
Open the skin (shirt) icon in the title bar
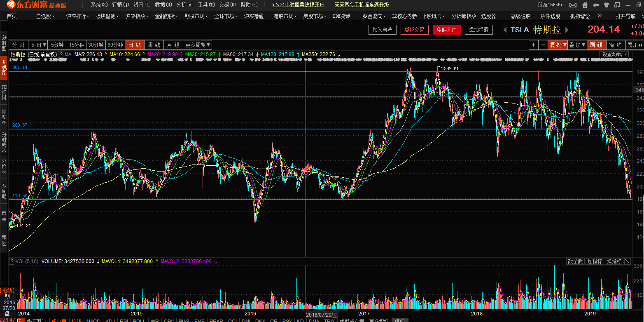click(607, 5)
